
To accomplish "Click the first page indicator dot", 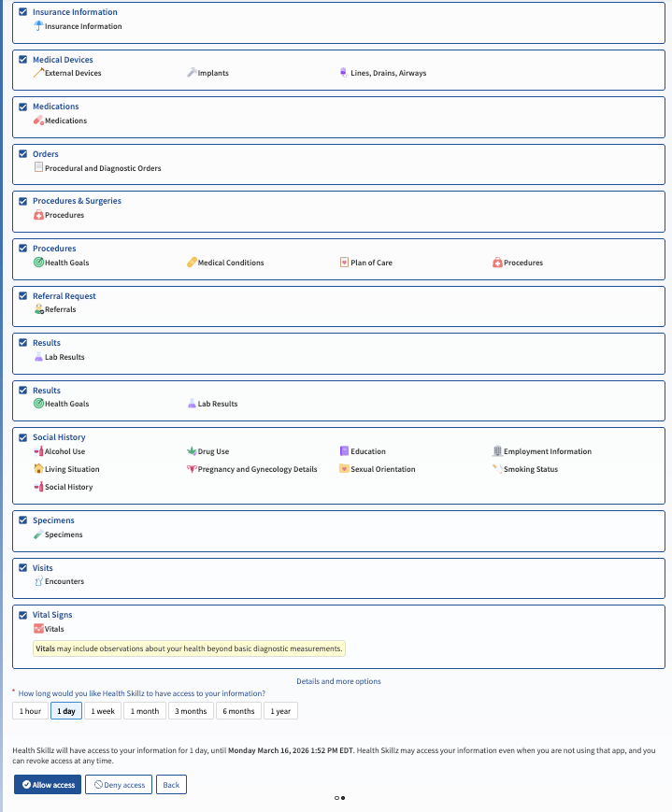I will click(x=336, y=797).
